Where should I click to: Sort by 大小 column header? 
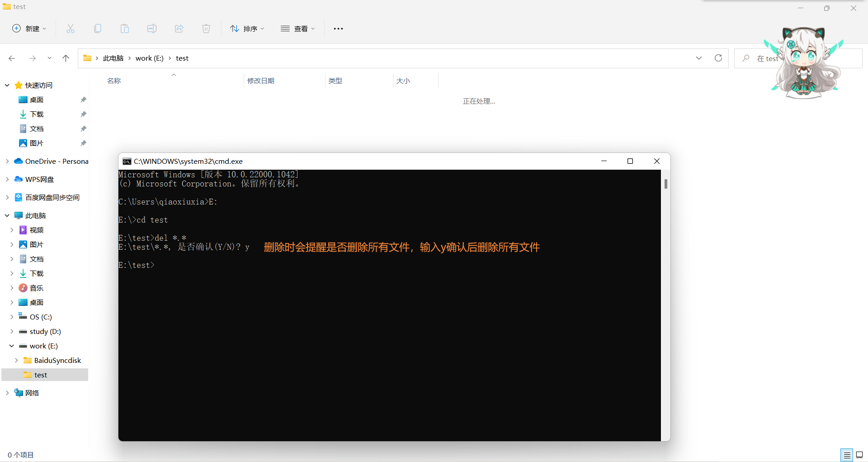[x=403, y=81]
